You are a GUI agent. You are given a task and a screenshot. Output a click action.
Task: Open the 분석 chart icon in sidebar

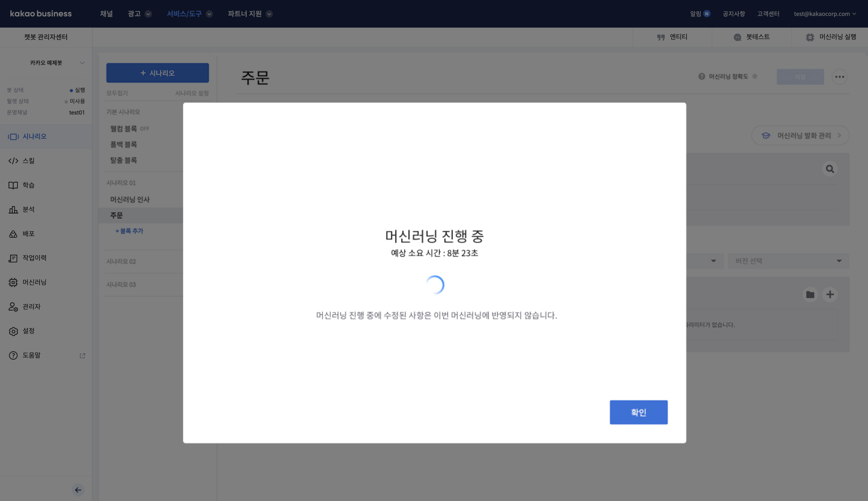coord(13,209)
